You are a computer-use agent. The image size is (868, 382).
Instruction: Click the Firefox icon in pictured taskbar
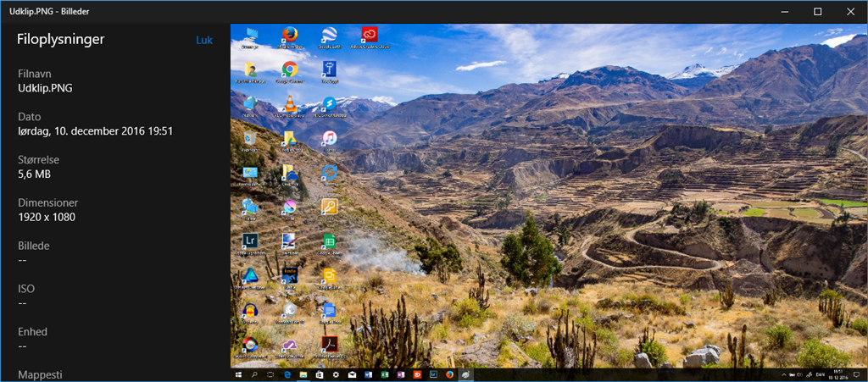click(449, 374)
